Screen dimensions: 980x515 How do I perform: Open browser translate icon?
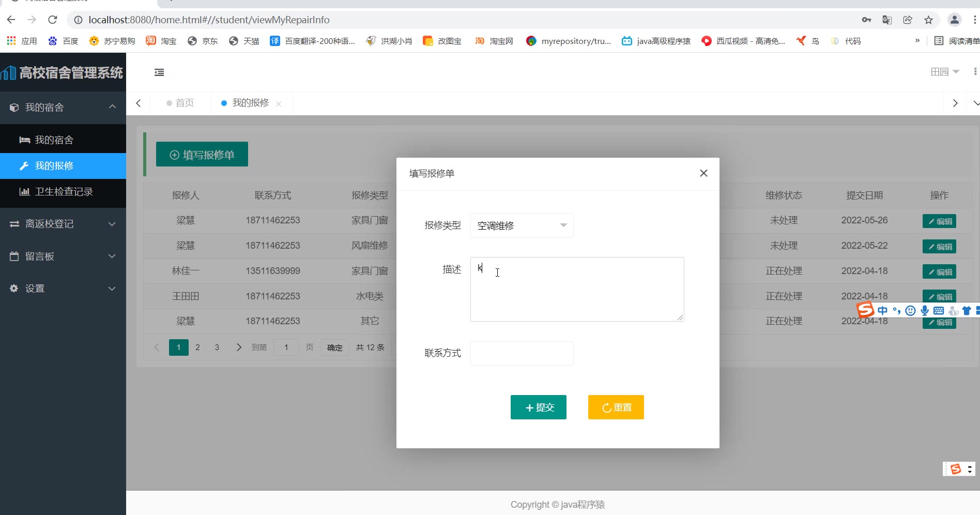point(887,20)
